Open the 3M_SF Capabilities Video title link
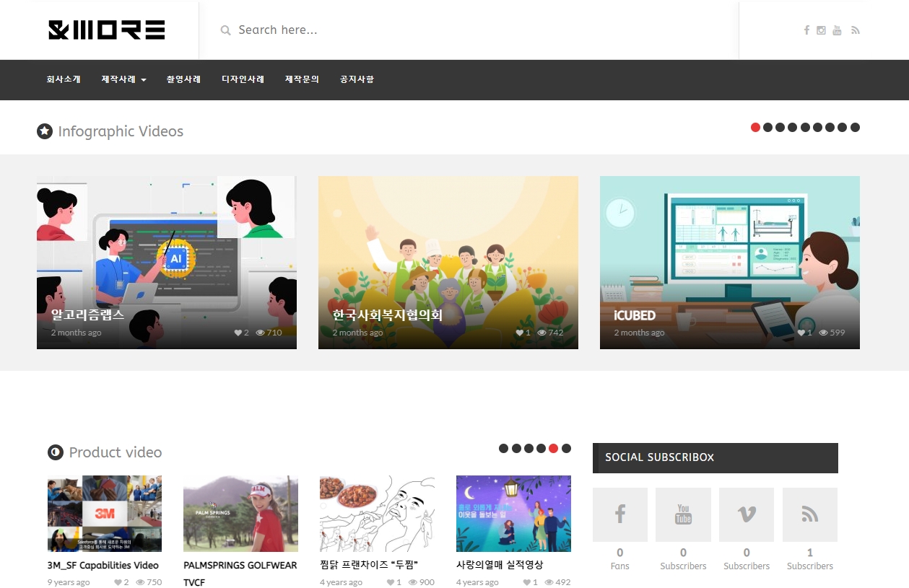Screen dimensions: 909x588 103,566
